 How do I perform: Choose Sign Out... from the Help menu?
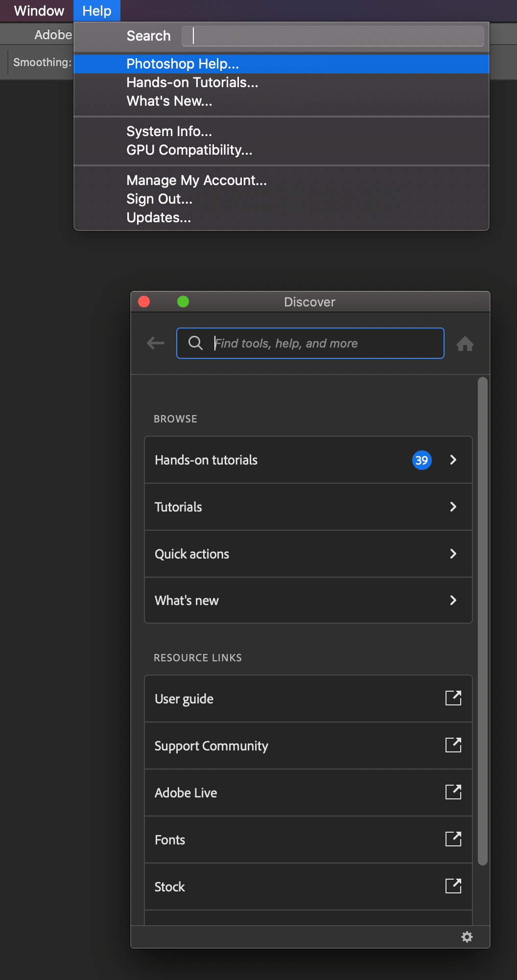[x=282, y=199]
